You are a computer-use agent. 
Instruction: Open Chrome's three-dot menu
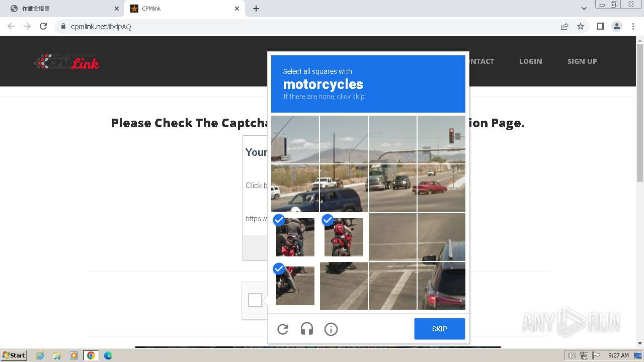(x=633, y=26)
